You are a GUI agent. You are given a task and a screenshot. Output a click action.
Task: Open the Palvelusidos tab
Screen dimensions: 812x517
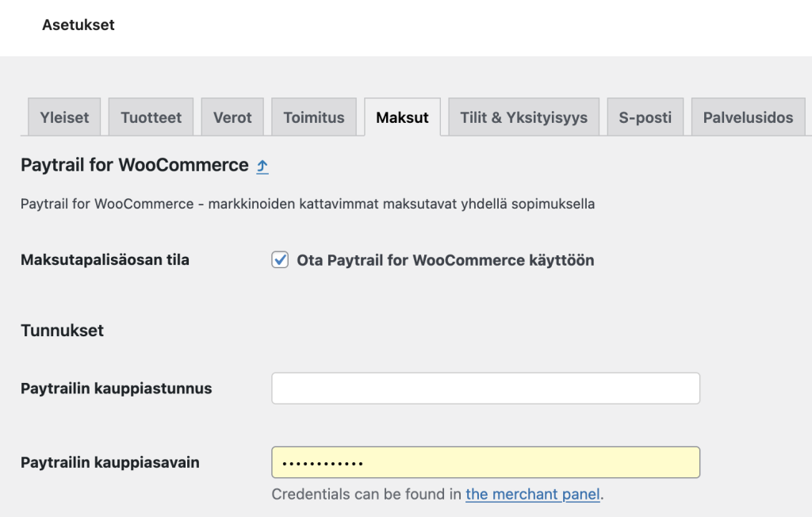point(748,117)
